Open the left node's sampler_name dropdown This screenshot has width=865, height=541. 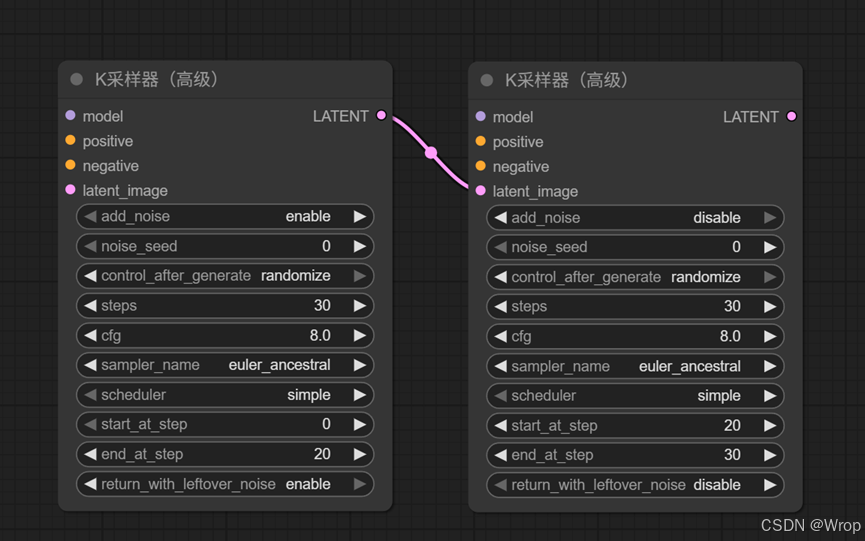225,365
